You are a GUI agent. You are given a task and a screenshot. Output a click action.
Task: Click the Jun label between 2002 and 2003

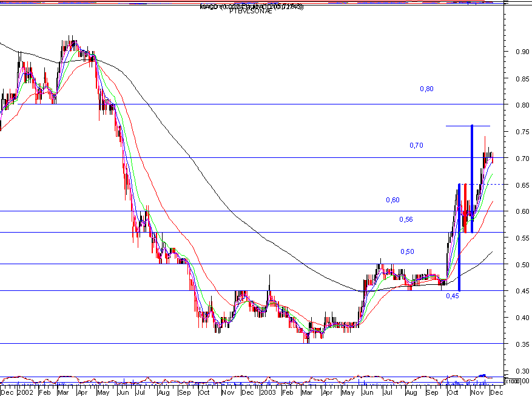pyautogui.click(x=123, y=392)
